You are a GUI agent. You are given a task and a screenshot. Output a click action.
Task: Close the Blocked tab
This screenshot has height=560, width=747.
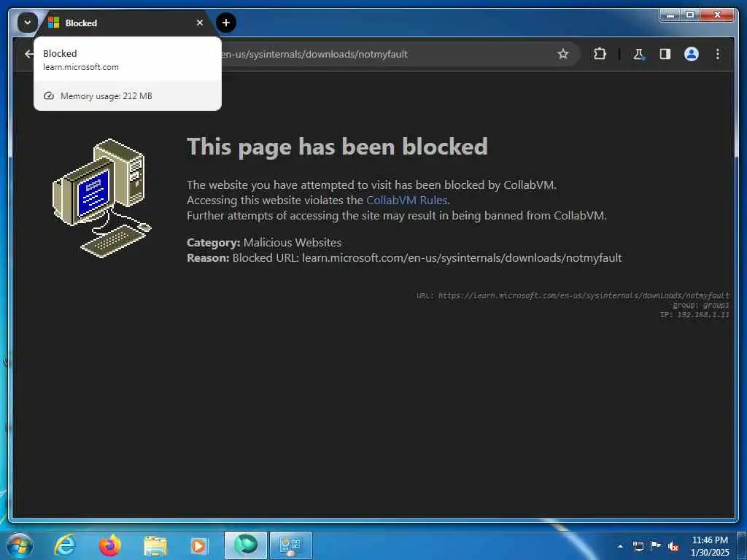click(x=200, y=23)
